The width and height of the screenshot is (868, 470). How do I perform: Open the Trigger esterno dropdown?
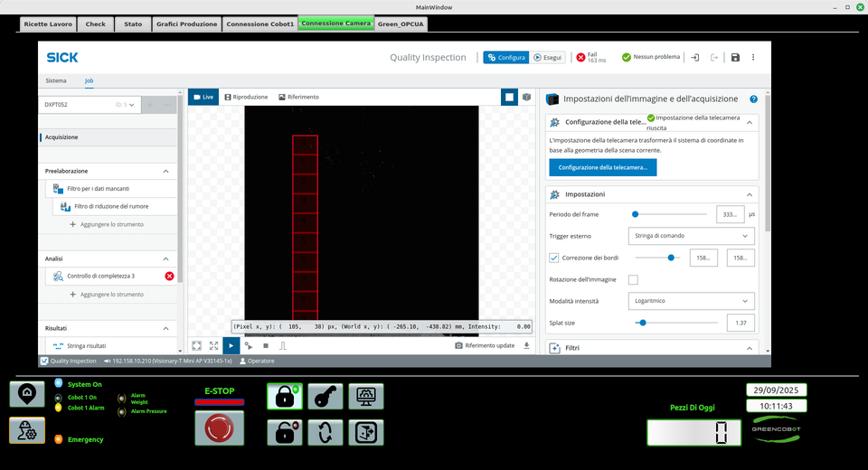(x=691, y=236)
